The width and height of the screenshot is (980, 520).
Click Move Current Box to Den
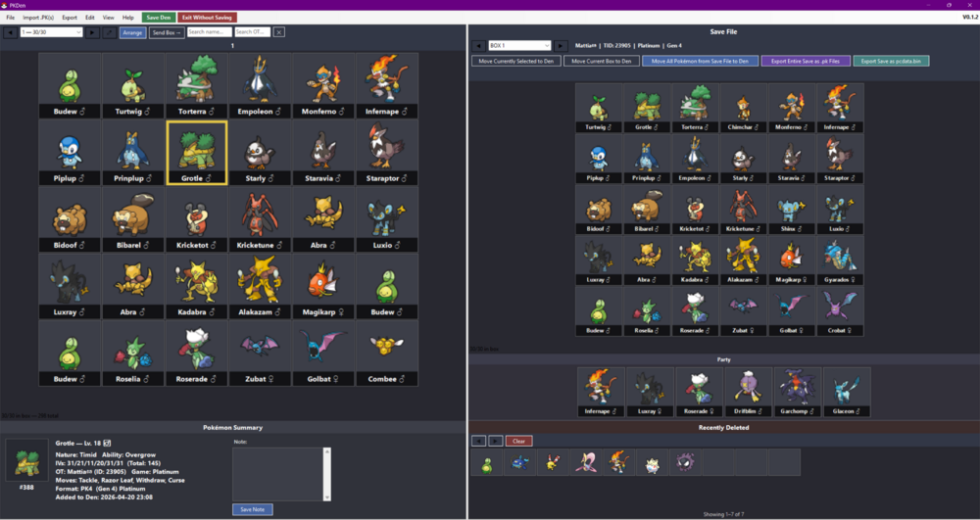[602, 61]
